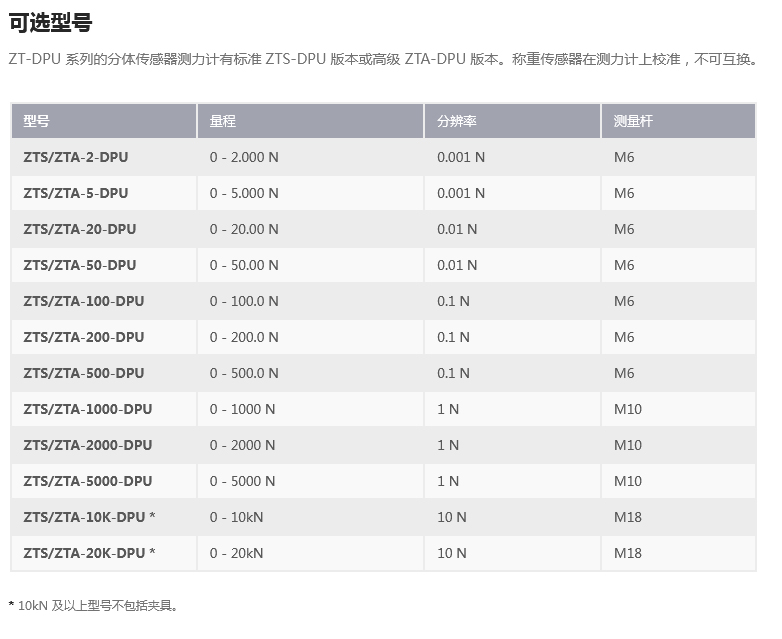
Task: Click range value 0 - 100.0 N
Action: coord(244,301)
